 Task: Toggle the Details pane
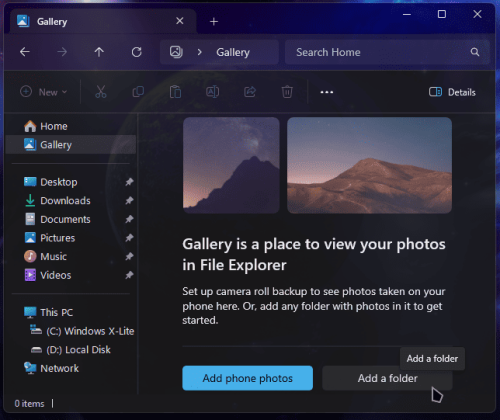coord(452,92)
